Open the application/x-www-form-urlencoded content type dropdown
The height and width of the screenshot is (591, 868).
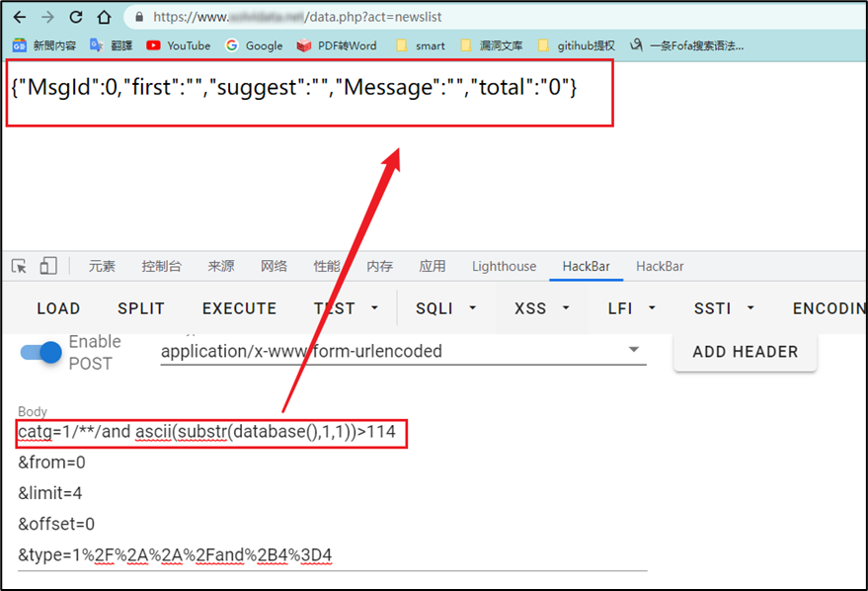click(403, 351)
